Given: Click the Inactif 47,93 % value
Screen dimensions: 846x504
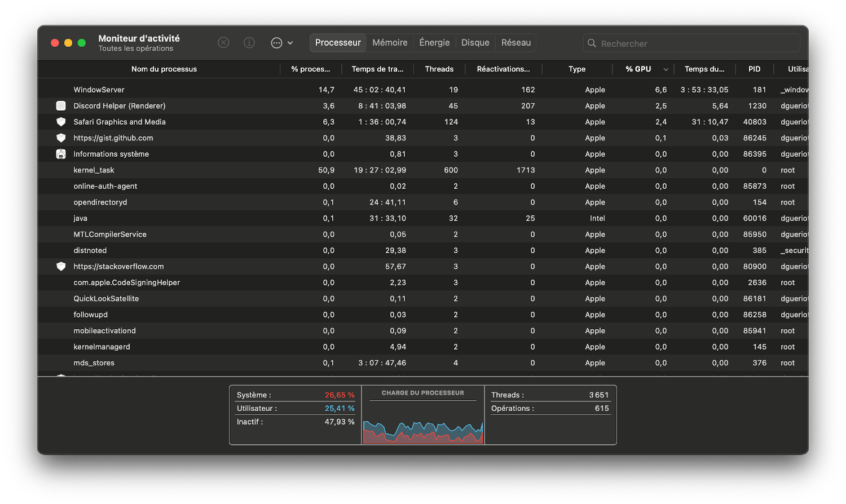Looking at the screenshot, I should pos(340,422).
